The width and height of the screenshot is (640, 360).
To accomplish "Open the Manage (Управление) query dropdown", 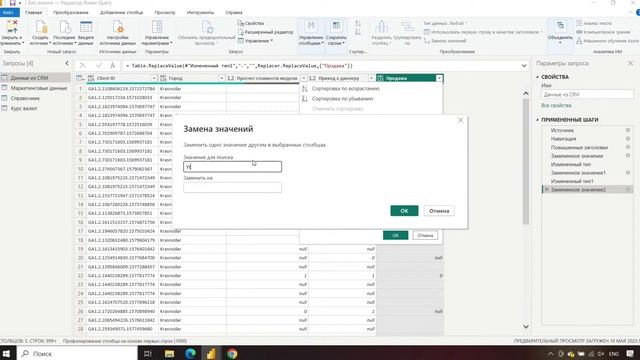I will coord(255,41).
